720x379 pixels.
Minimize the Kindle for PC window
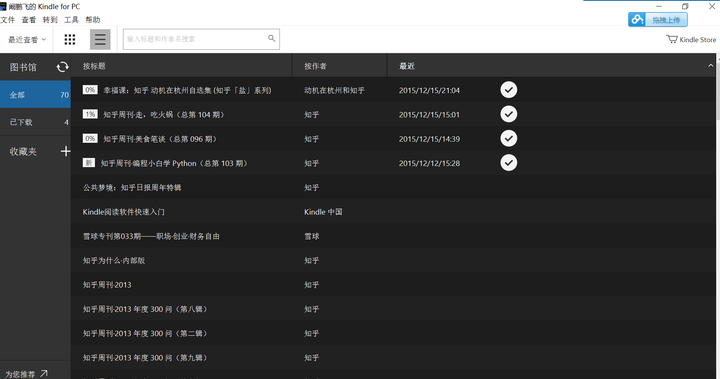point(659,6)
